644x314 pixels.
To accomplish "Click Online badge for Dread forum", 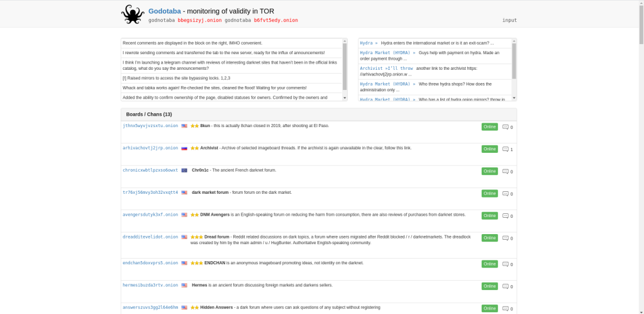I will click(x=489, y=238).
